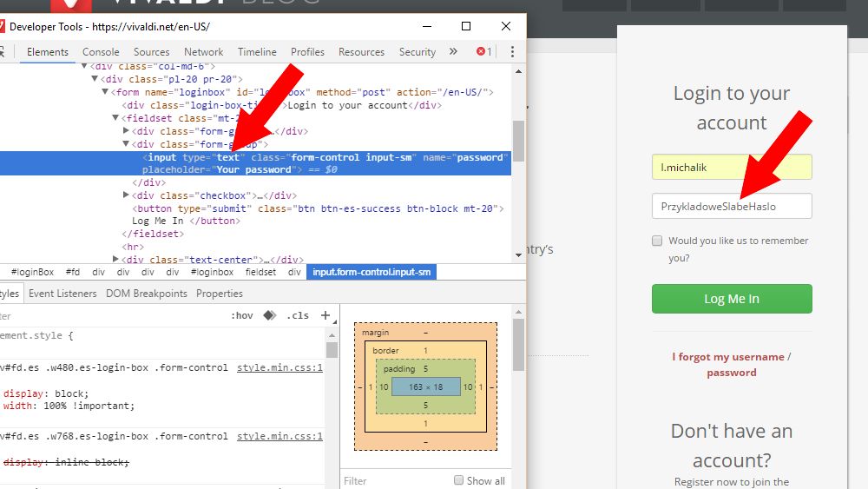Expand the first form-group div
The image size is (868, 489).
click(126, 130)
